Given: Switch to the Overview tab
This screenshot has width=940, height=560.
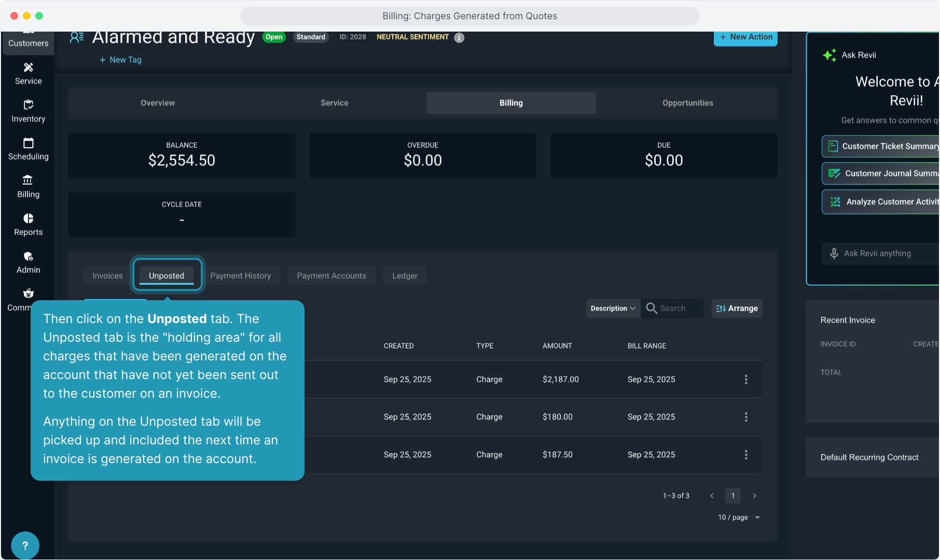Looking at the screenshot, I should 158,103.
